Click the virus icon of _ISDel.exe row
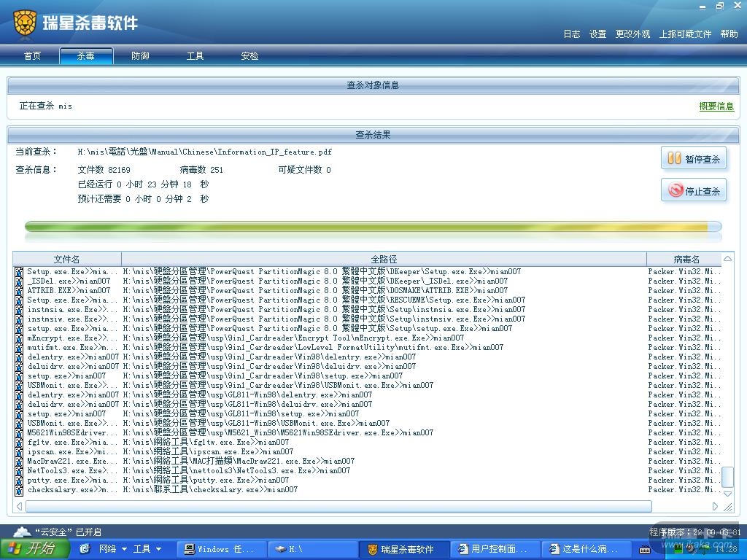This screenshot has width=747, height=560. tap(19, 281)
